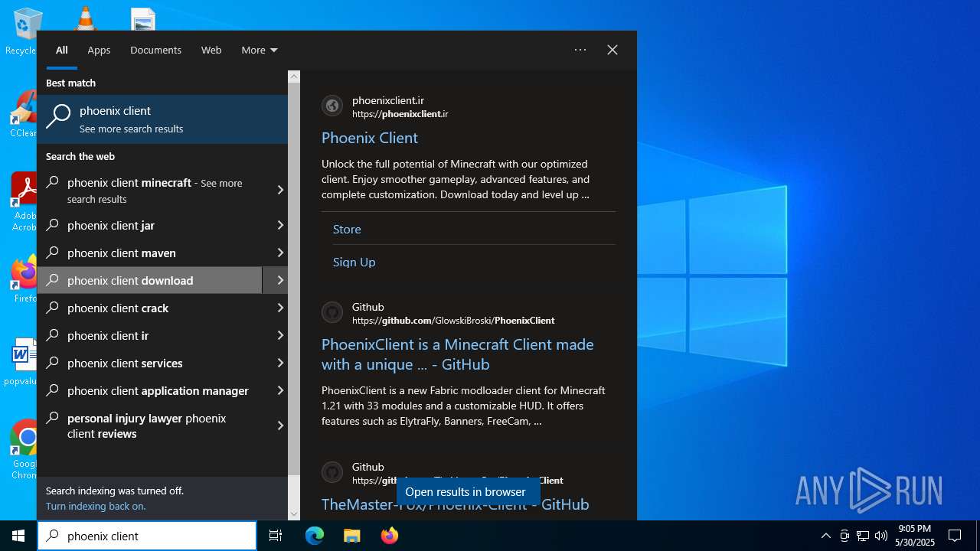The image size is (980, 551).
Task: Open the Phoenix Client web result title
Action: 370,138
